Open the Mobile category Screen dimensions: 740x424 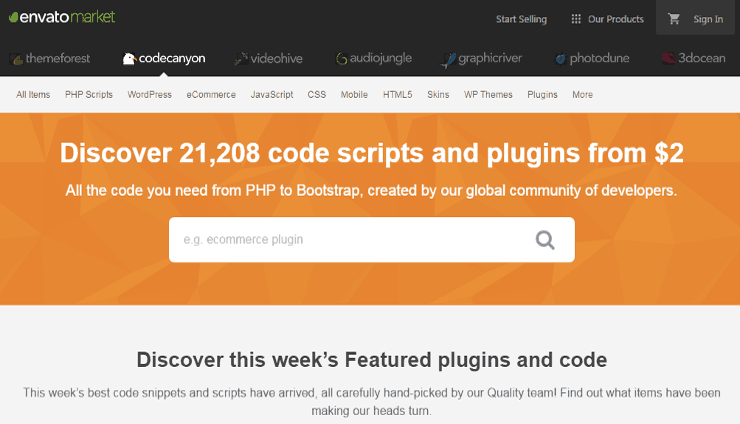354,94
